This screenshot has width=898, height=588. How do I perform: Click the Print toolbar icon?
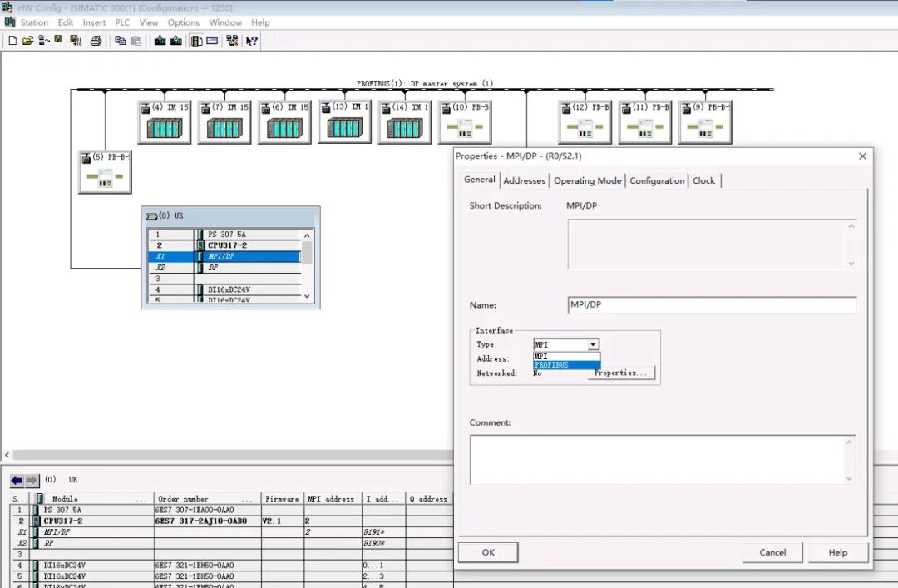[96, 41]
